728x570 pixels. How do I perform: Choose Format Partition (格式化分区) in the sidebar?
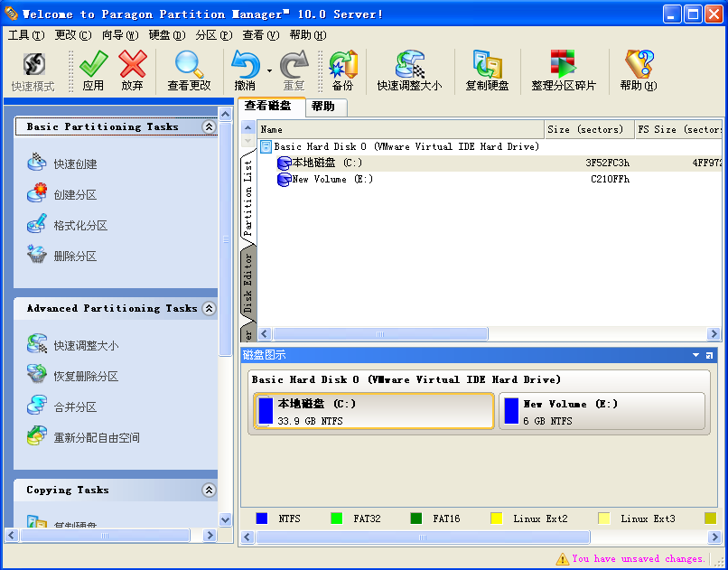click(68, 225)
